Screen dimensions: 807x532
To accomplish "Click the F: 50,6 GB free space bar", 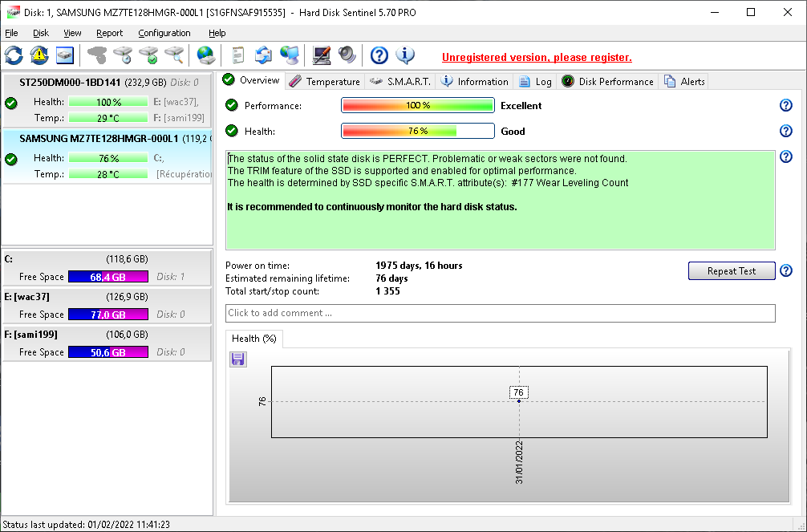I will (108, 352).
